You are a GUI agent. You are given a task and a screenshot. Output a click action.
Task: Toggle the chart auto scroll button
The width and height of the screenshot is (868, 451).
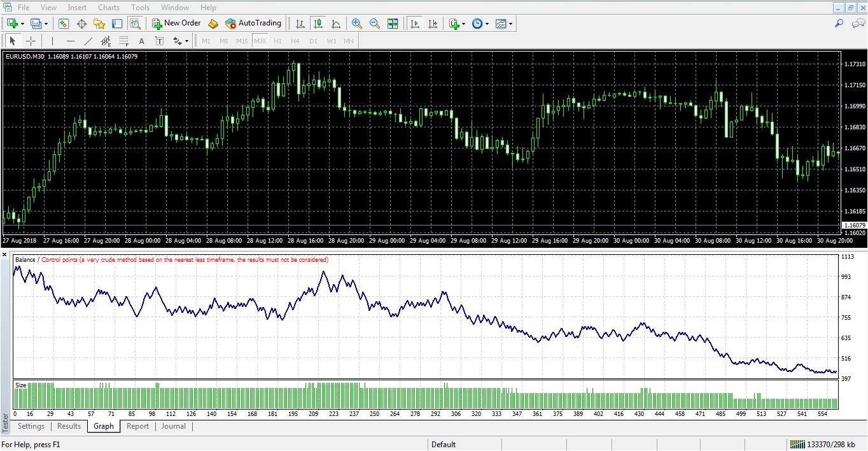pyautogui.click(x=415, y=24)
